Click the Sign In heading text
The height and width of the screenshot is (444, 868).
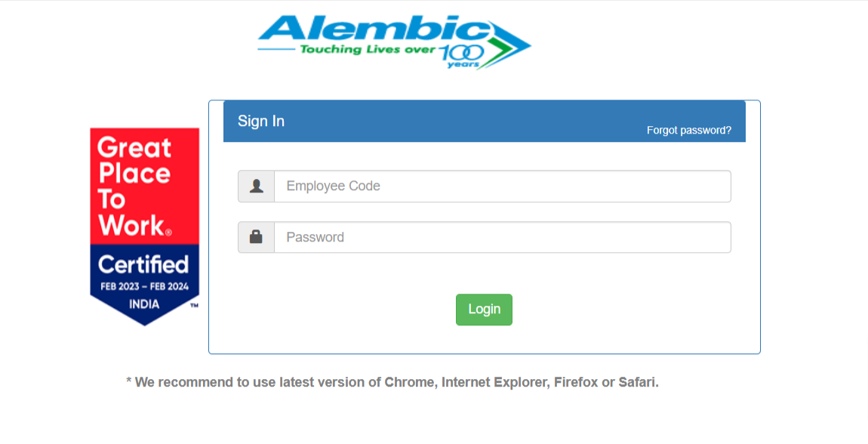click(x=261, y=121)
